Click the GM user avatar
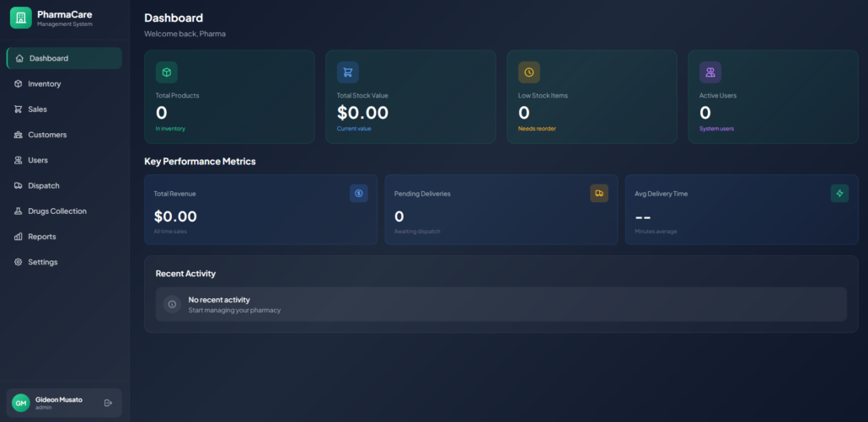 pos(21,403)
